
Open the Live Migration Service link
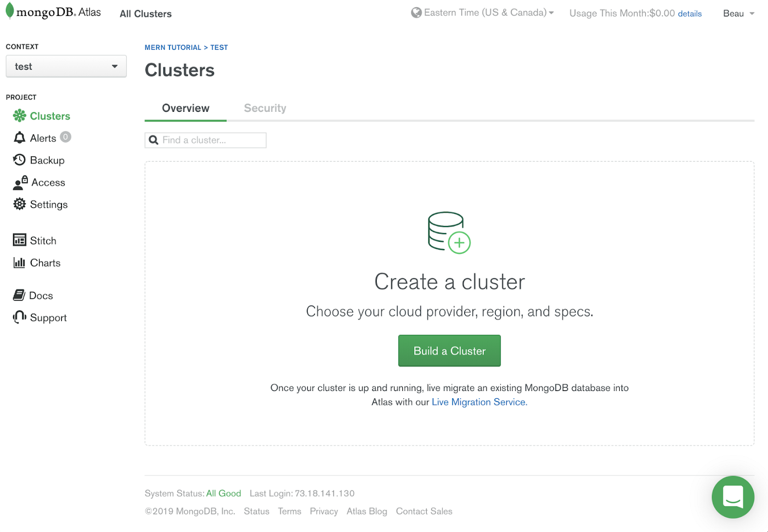pos(479,402)
